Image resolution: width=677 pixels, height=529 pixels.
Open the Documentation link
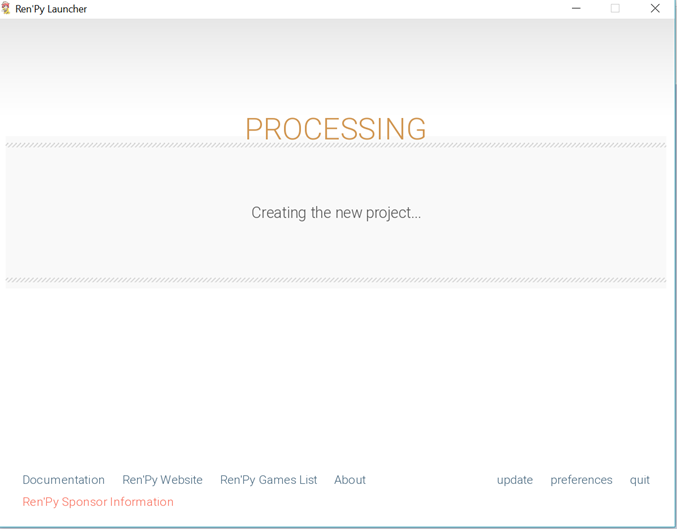63,480
